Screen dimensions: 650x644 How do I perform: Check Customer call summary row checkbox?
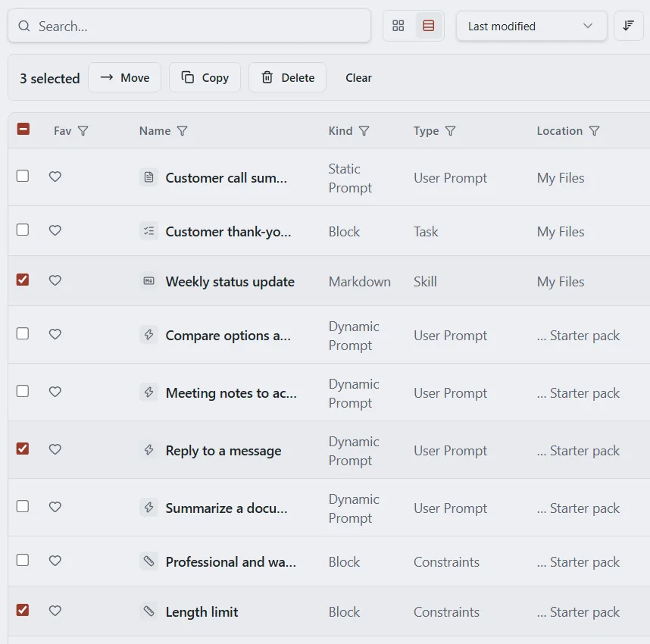click(x=23, y=176)
